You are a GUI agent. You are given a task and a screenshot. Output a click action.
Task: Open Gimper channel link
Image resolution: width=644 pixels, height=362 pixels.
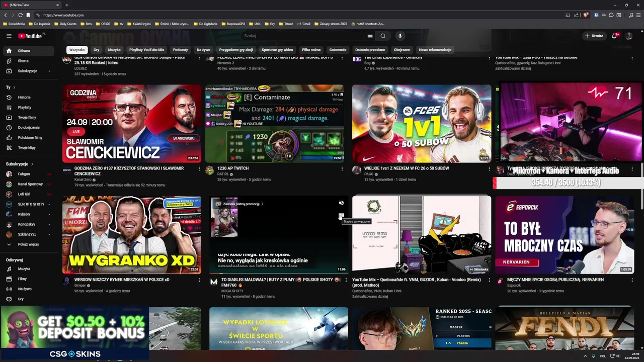[x=80, y=285]
